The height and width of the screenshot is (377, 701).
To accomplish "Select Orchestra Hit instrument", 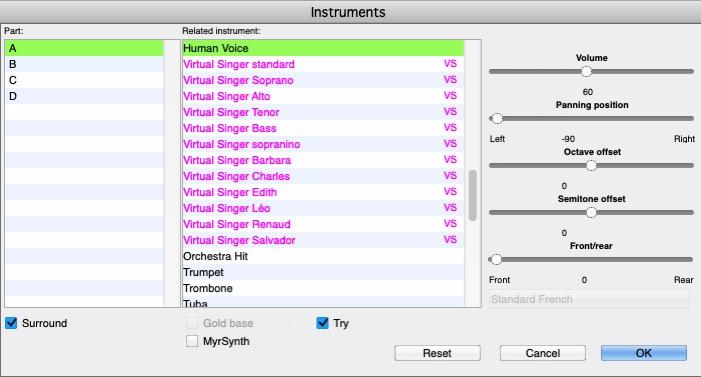I will [x=323, y=256].
